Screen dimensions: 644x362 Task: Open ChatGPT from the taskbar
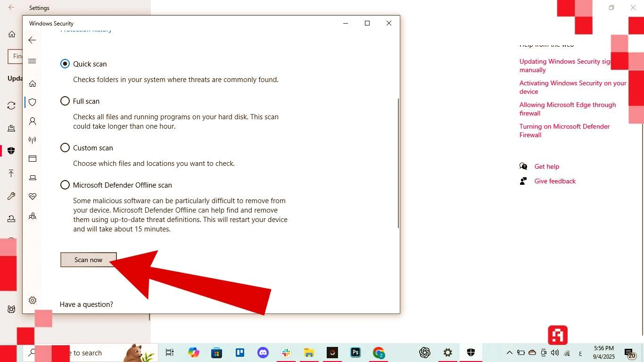pos(425,353)
